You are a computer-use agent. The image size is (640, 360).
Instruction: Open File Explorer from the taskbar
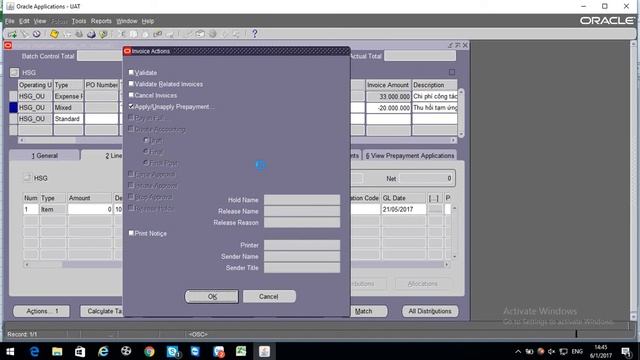pyautogui.click(x=57, y=351)
